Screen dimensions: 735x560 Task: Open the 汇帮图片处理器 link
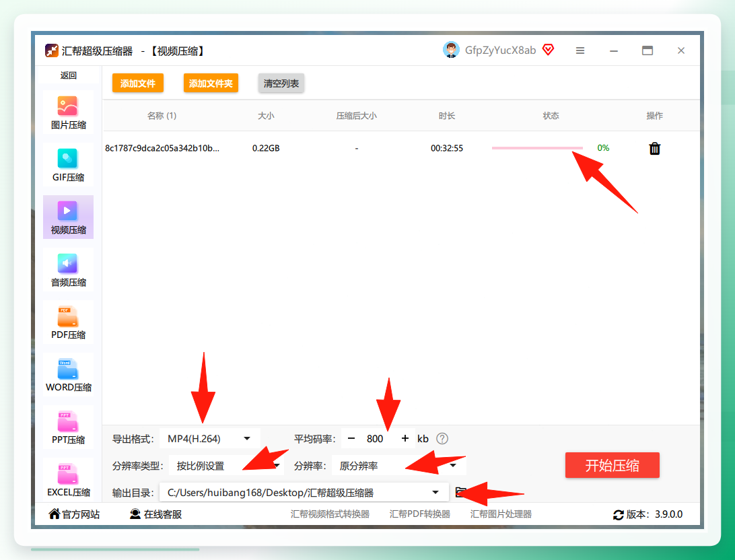point(501,514)
